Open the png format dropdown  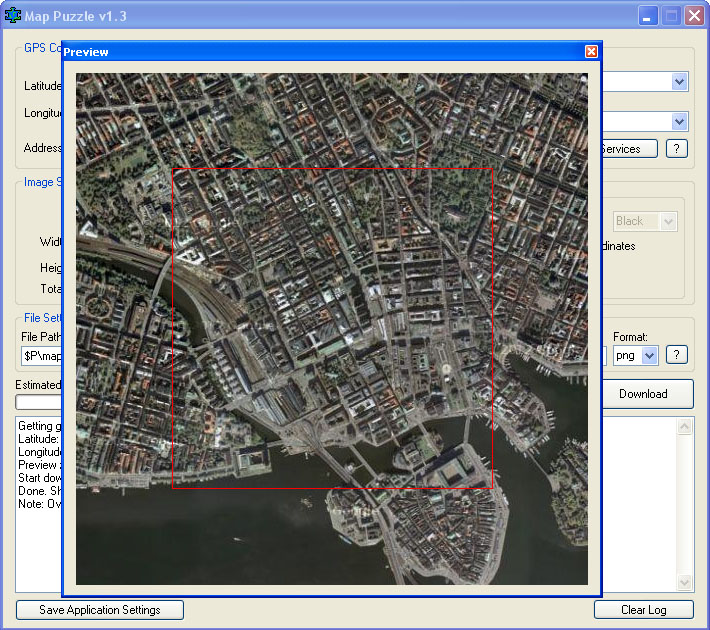(649, 356)
